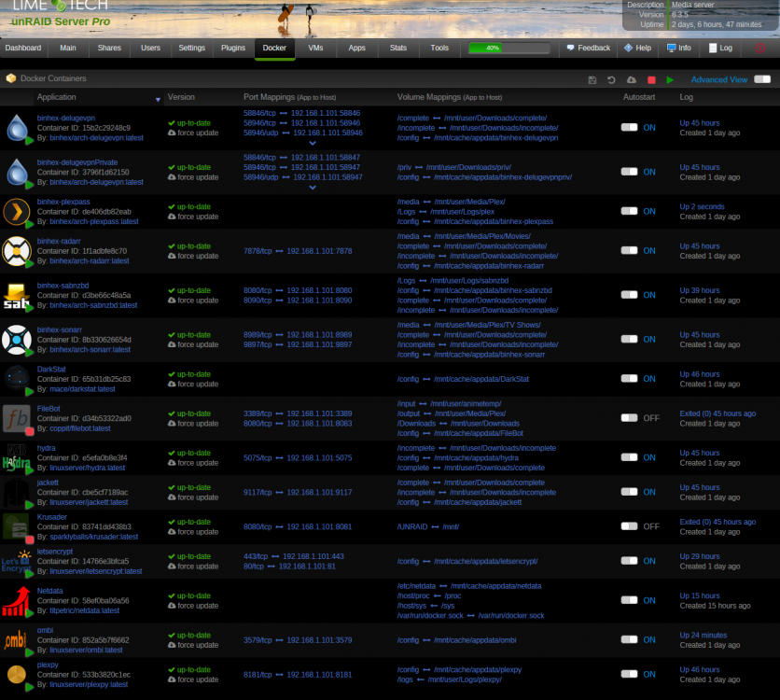The image size is (780, 700).
Task: Click the Krusader container icon
Action: point(17,526)
